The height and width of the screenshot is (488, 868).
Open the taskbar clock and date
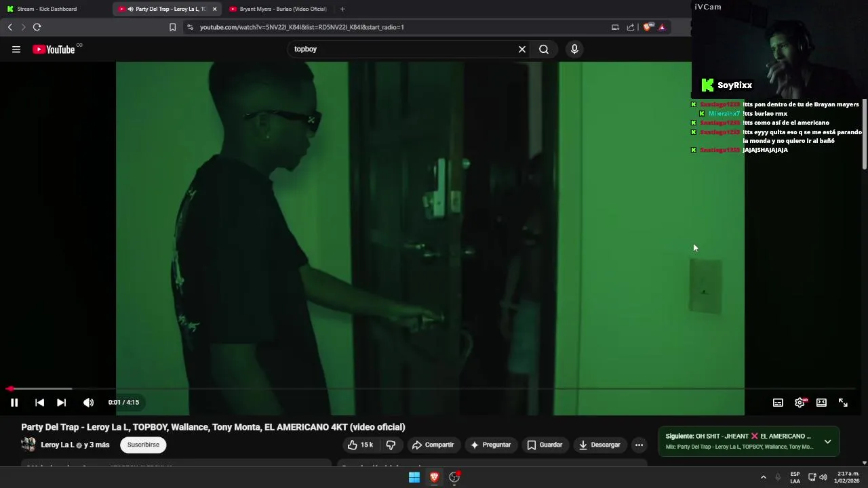click(x=848, y=477)
